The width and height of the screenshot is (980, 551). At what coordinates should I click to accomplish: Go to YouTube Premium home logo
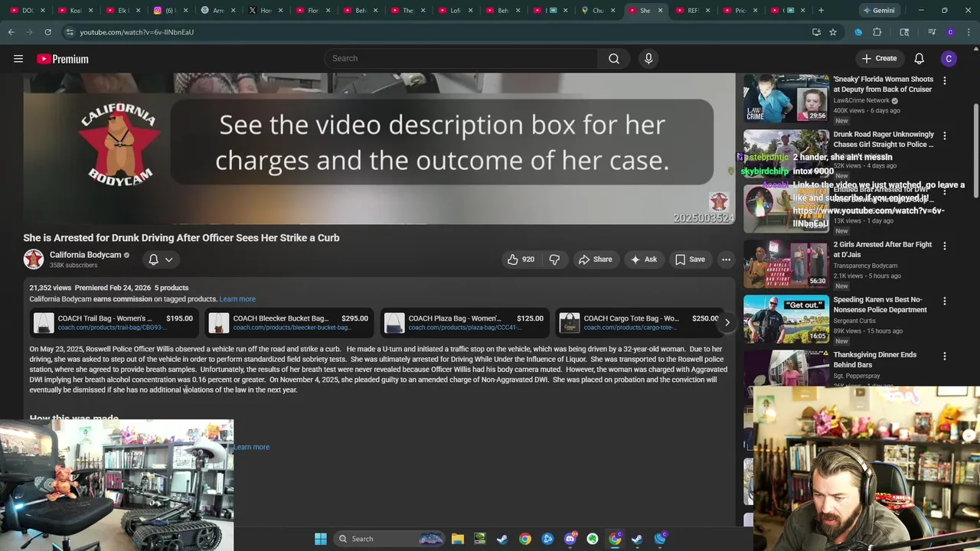[x=63, y=59]
